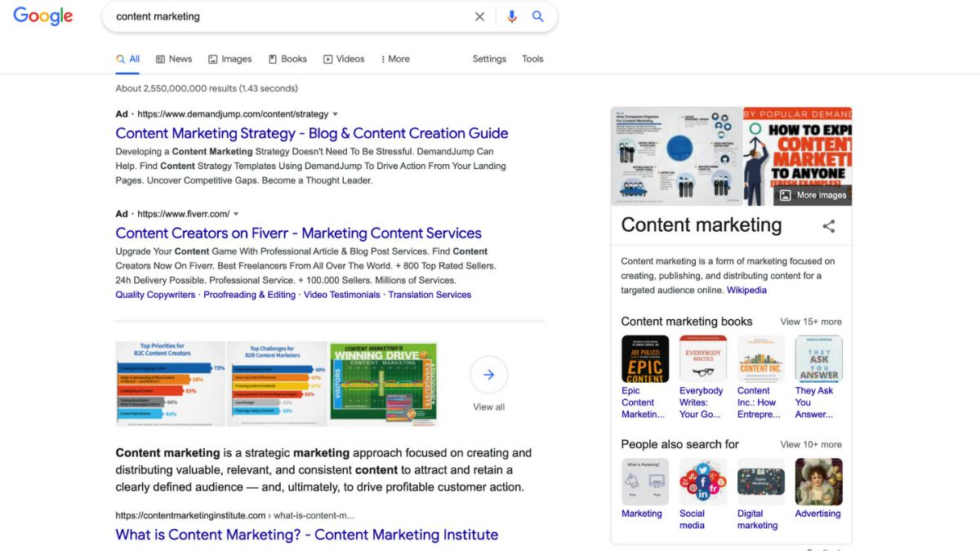Open search Tools
The width and height of the screenshot is (980, 551).
[x=532, y=59]
